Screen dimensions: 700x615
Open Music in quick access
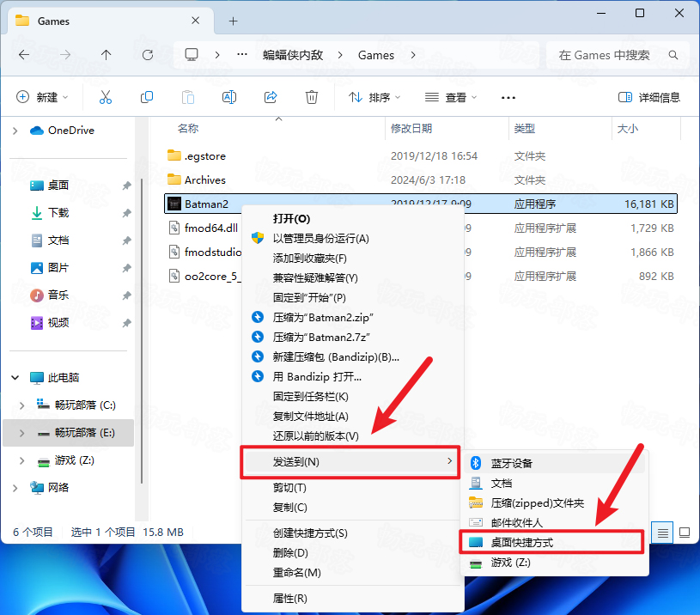[x=58, y=295]
